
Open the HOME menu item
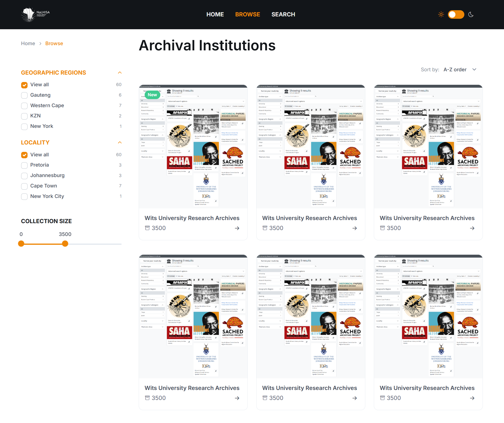[x=215, y=14]
